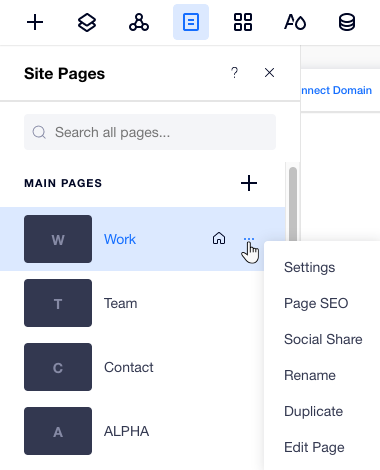Image resolution: width=380 pixels, height=470 pixels.
Task: Open the CMS database icon
Action: pyautogui.click(x=347, y=22)
